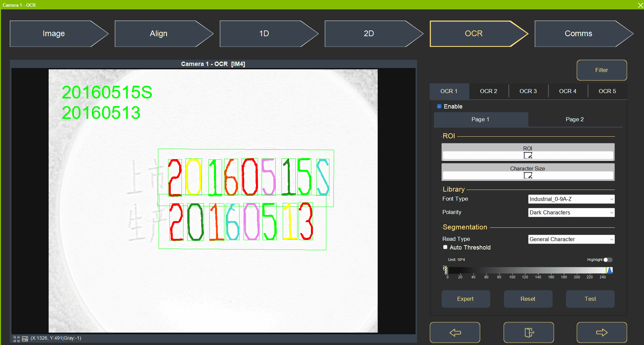
Task: Click the coordinate readout in status bar
Action: tap(56, 338)
